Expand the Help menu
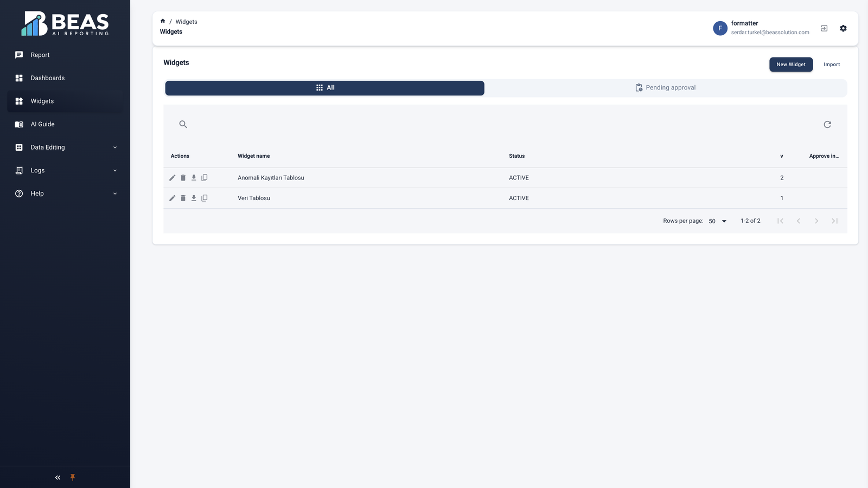Viewport: 868px width, 488px height. (x=65, y=194)
